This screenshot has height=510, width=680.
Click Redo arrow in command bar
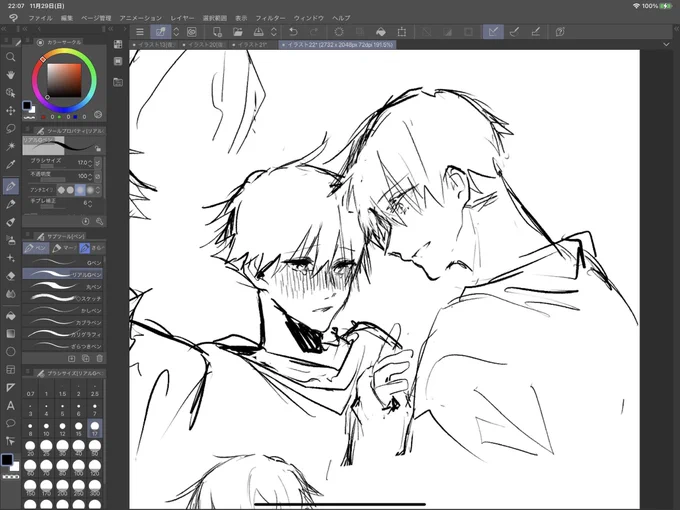(314, 32)
